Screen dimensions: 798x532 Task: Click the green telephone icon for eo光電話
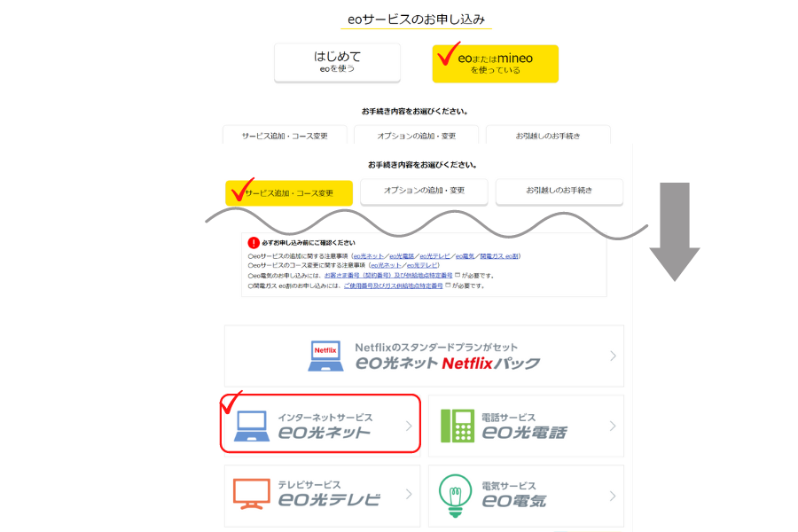pyautogui.click(x=458, y=426)
